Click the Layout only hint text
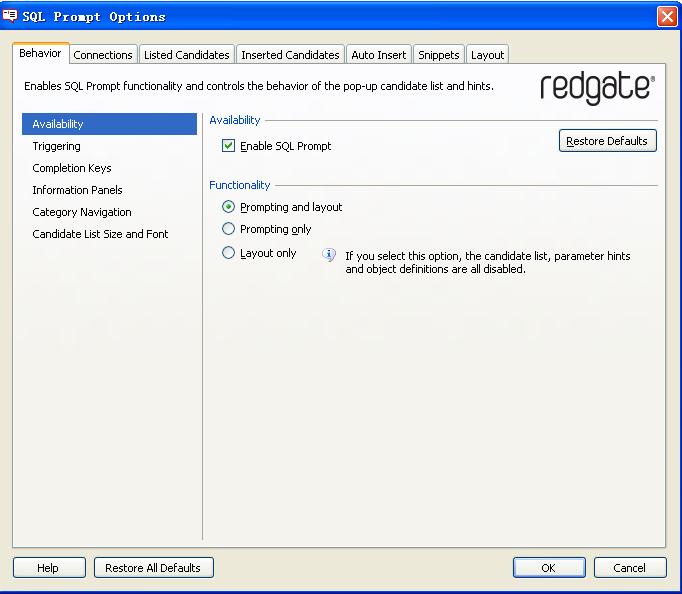The height and width of the screenshot is (594, 682). pyautogui.click(x=488, y=262)
